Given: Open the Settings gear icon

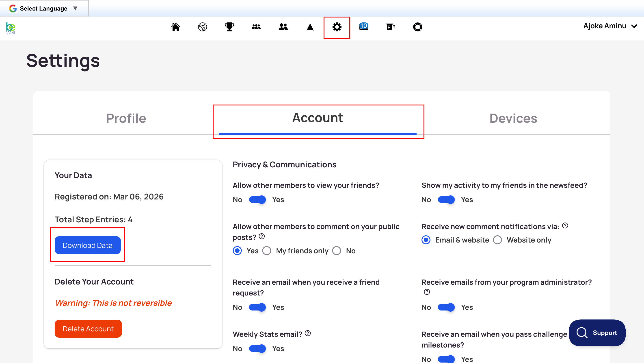Looking at the screenshot, I should click(x=337, y=27).
